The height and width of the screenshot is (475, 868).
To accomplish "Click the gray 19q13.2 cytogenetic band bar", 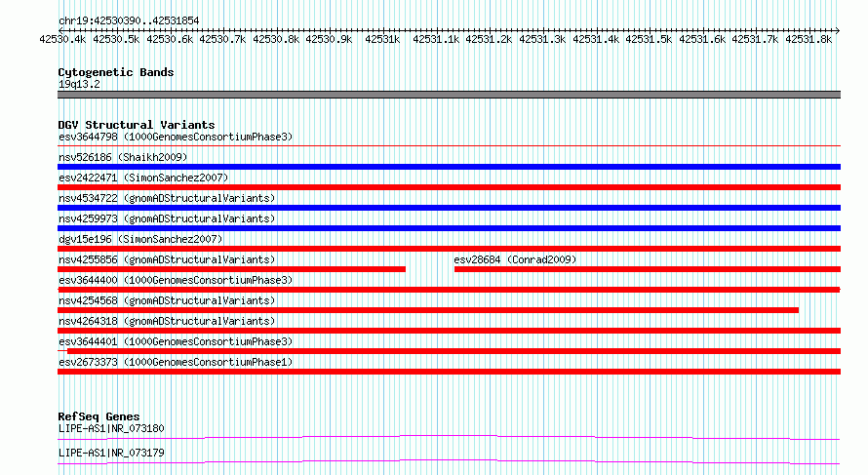I will coord(449,95).
